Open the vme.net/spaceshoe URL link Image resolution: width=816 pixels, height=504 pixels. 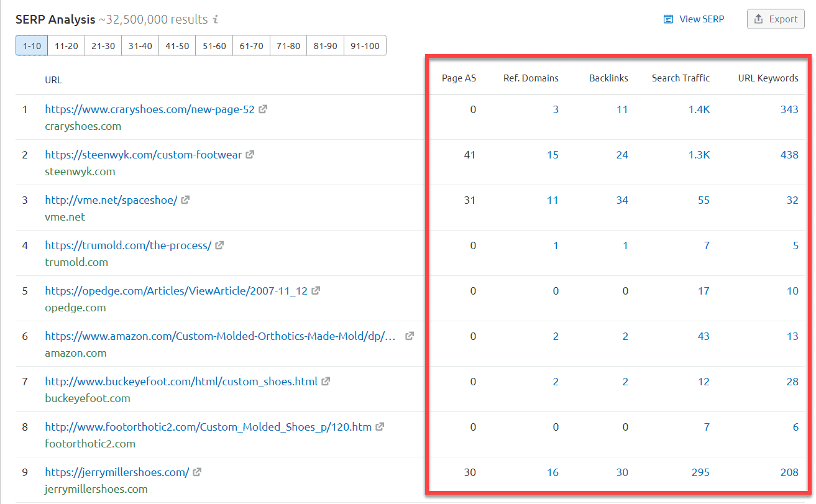111,200
